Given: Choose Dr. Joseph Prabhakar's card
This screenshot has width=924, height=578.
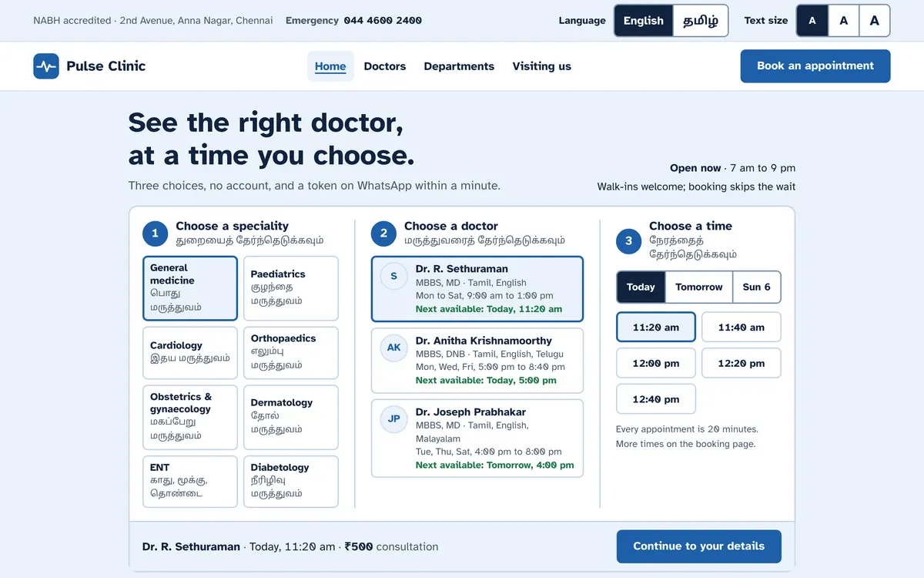Looking at the screenshot, I should [x=477, y=439].
